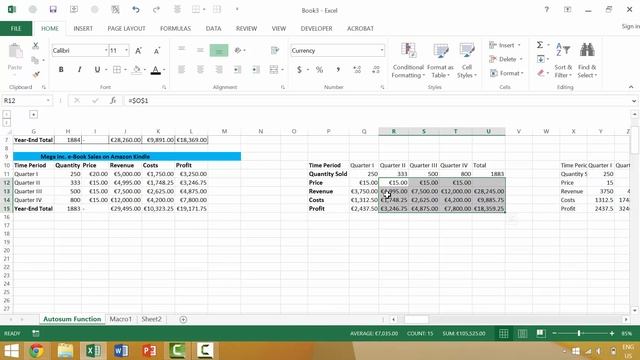Open Cell Styles gallery
Screen dimensions: 640x360
point(467,60)
